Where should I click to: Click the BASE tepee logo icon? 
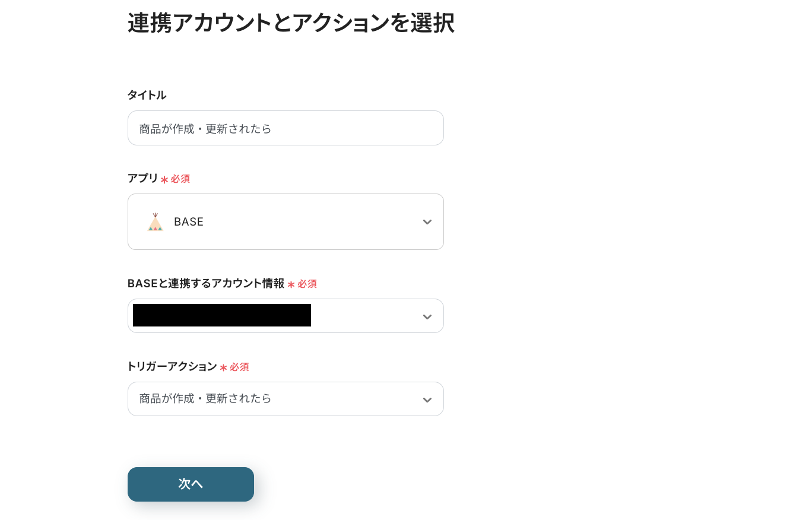click(155, 222)
